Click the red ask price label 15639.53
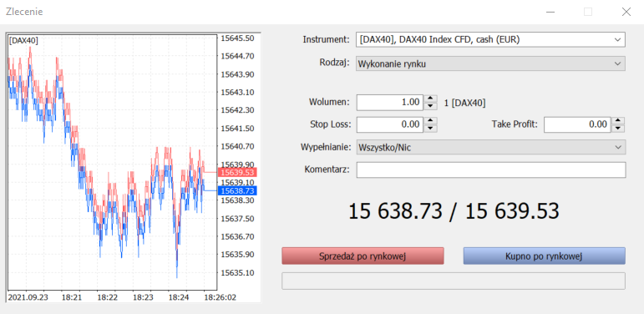This screenshot has height=314, width=644. coord(237,172)
